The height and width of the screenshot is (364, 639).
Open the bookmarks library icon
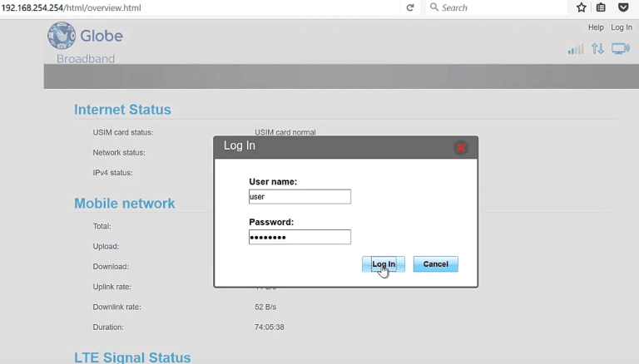[601, 7]
